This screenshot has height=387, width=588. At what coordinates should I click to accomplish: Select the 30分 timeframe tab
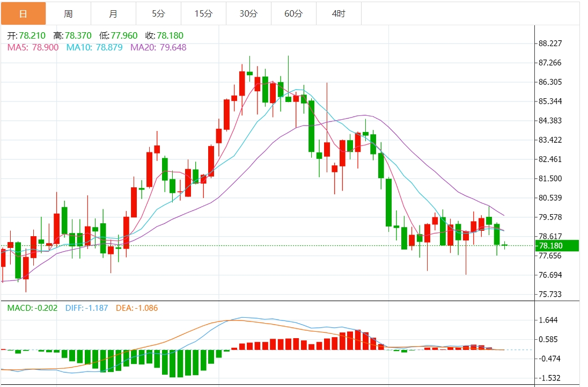[248, 13]
